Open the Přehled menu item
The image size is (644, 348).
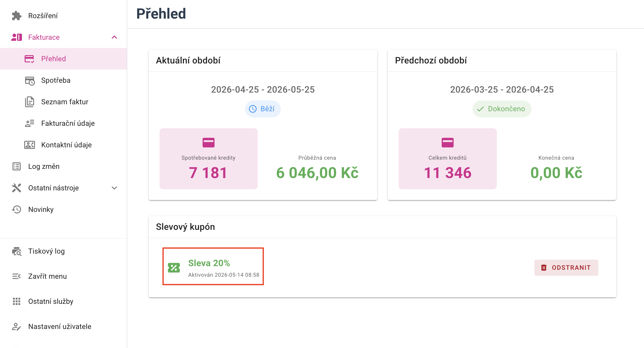click(x=63, y=59)
